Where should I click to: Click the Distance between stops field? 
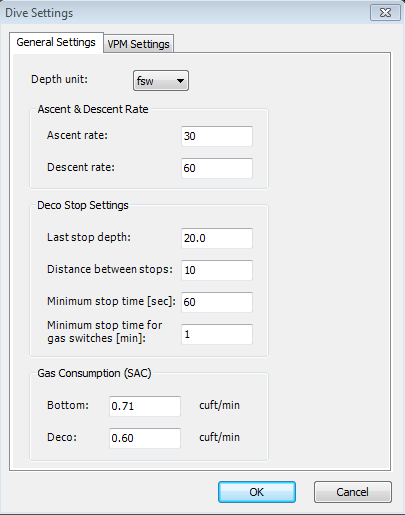[217, 270]
